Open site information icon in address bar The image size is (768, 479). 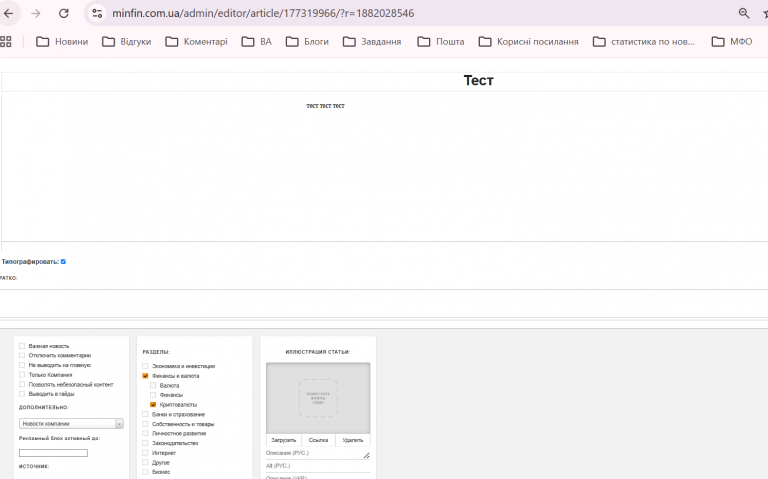97,13
